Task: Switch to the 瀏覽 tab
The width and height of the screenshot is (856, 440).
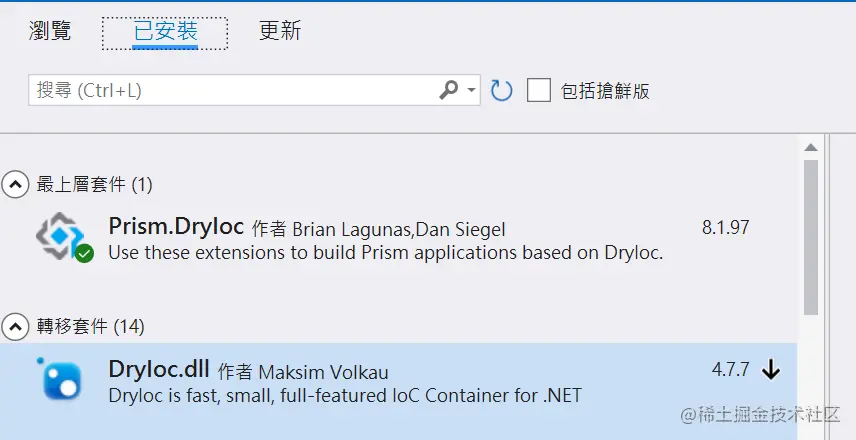Action: click(x=50, y=31)
